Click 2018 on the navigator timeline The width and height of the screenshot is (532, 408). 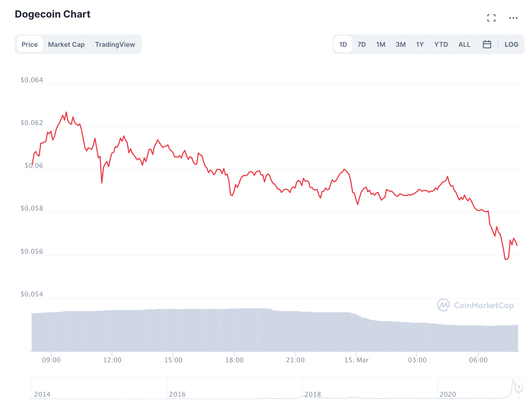point(312,394)
